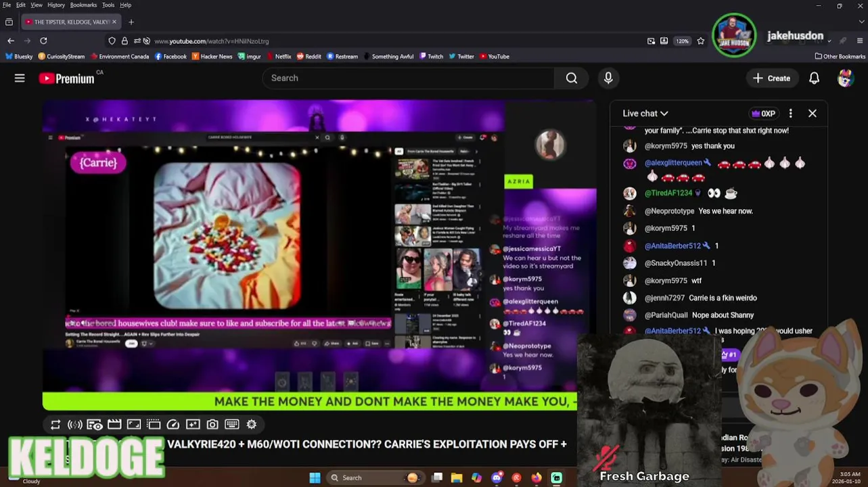This screenshot has height=487, width=868.
Task: Toggle loop icon in video toolbar
Action: [55, 425]
